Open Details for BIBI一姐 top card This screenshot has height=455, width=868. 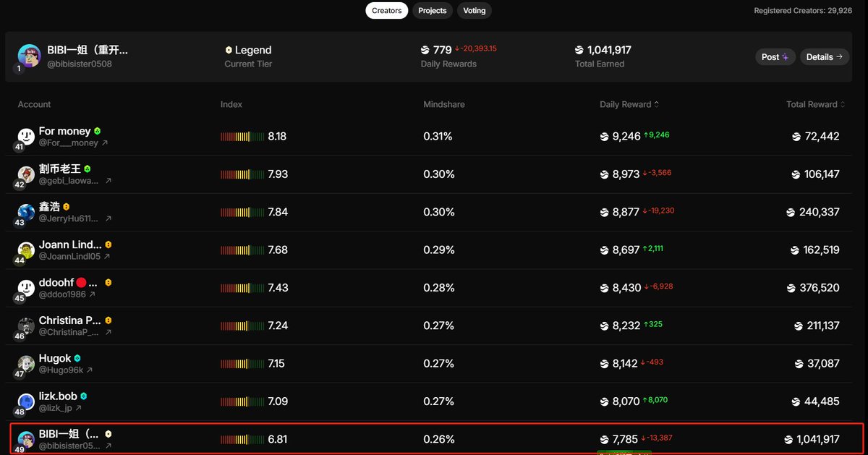[824, 57]
